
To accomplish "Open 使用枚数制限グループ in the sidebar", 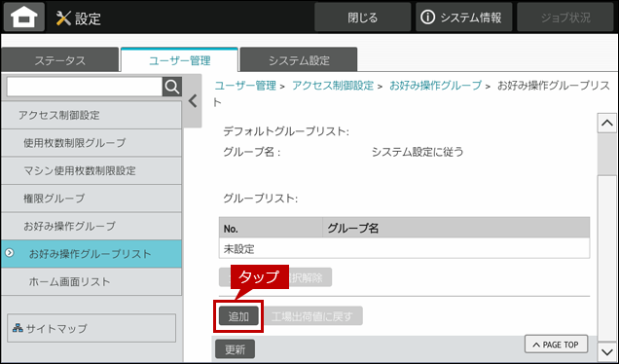I will click(91, 142).
